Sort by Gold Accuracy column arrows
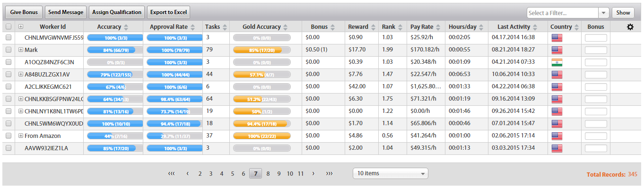Viewport: 644px width, 188px height. (x=285, y=27)
